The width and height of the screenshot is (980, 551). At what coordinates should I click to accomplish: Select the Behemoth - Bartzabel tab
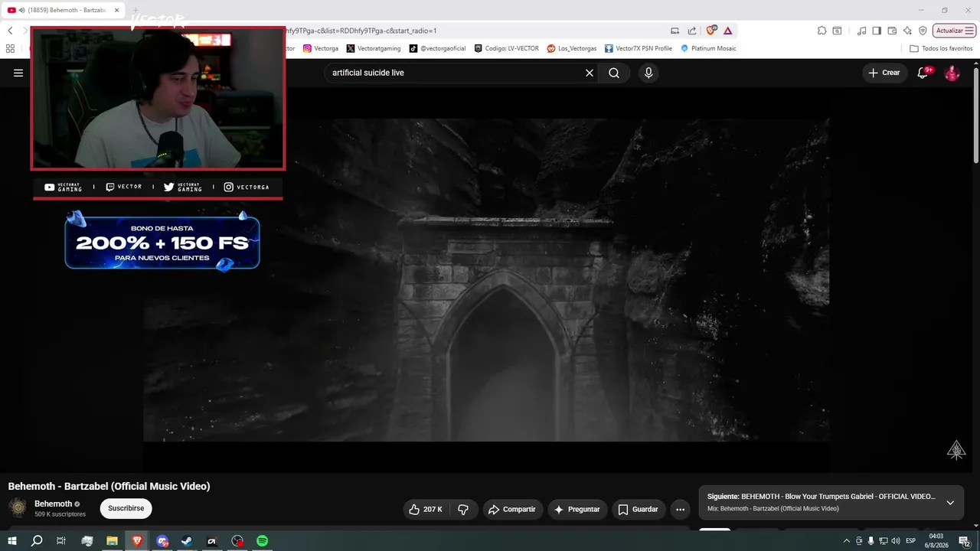(x=64, y=10)
